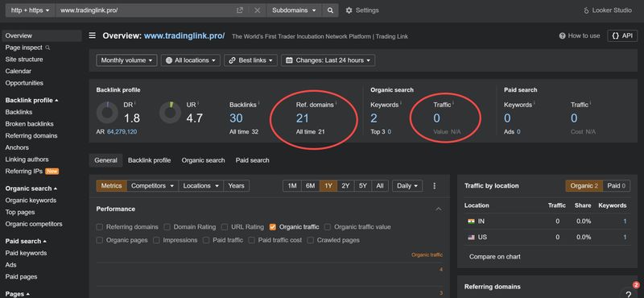Image resolution: width=644 pixels, height=298 pixels.
Task: Enable Organic traffic value checkbox
Action: point(328,227)
